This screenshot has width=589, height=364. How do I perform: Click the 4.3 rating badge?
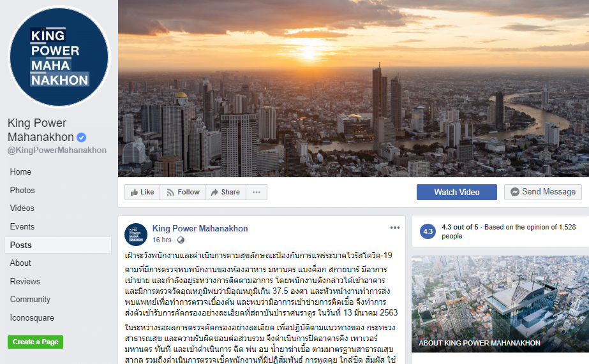[428, 231]
